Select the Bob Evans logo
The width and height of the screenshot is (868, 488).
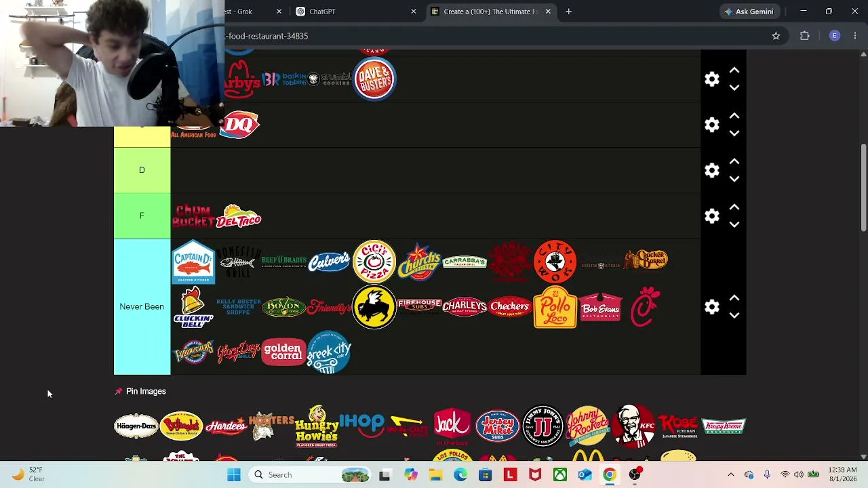click(x=600, y=307)
